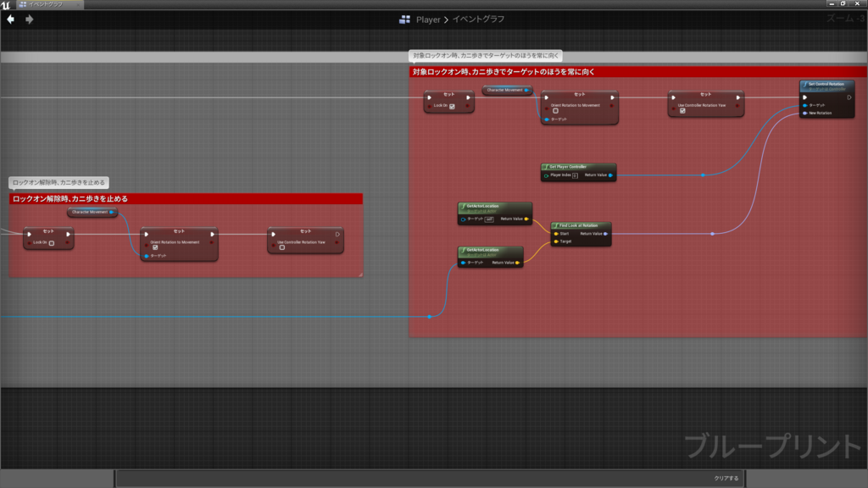Click ターゲット pin of Orient Rotation node in ロックオン解除時
This screenshot has width=868, height=488.
[146, 256]
